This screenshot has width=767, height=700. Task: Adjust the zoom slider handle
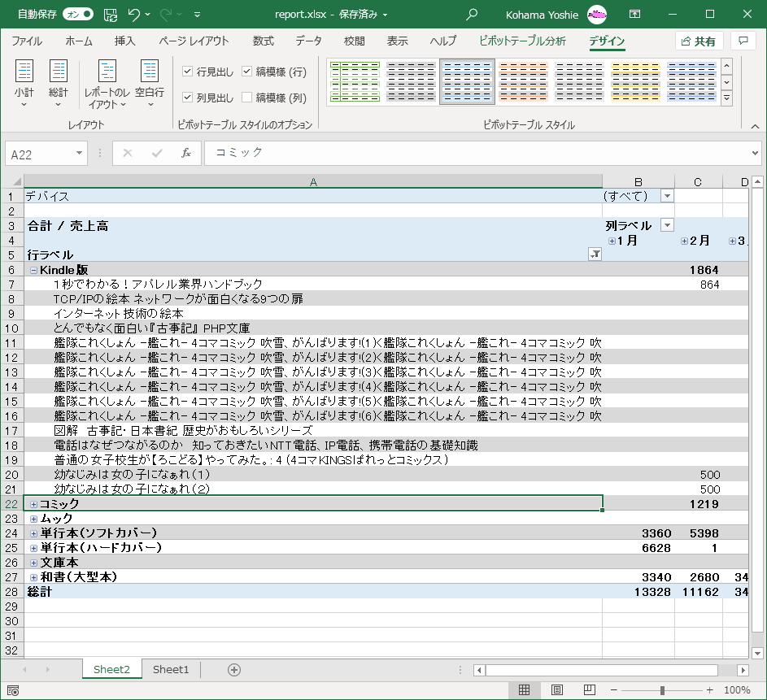(x=662, y=690)
